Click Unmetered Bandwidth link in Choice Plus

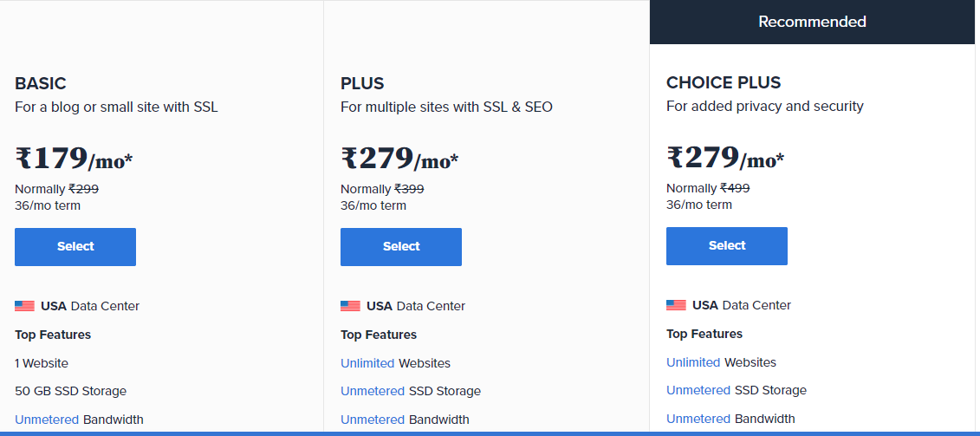(698, 419)
